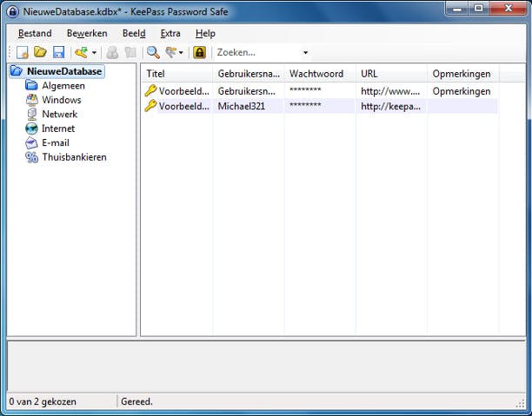Select the Michael321 entry's Voorbeeld... title
The width and height of the screenshot is (532, 416).
(184, 106)
